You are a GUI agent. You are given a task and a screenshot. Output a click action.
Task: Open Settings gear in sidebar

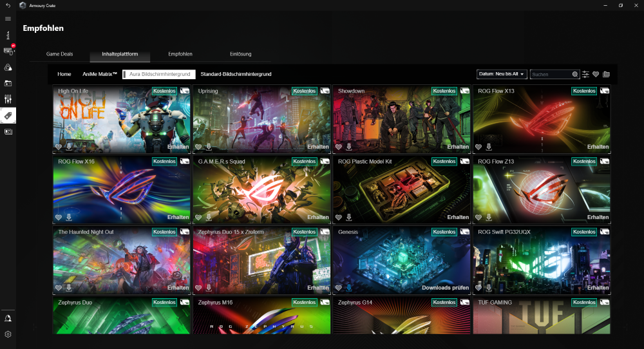(x=8, y=334)
